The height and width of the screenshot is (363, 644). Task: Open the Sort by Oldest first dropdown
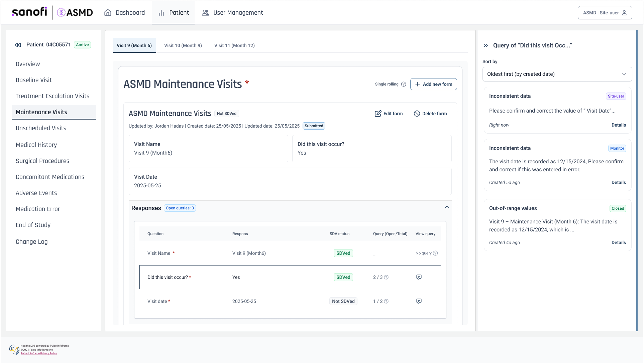pos(557,74)
